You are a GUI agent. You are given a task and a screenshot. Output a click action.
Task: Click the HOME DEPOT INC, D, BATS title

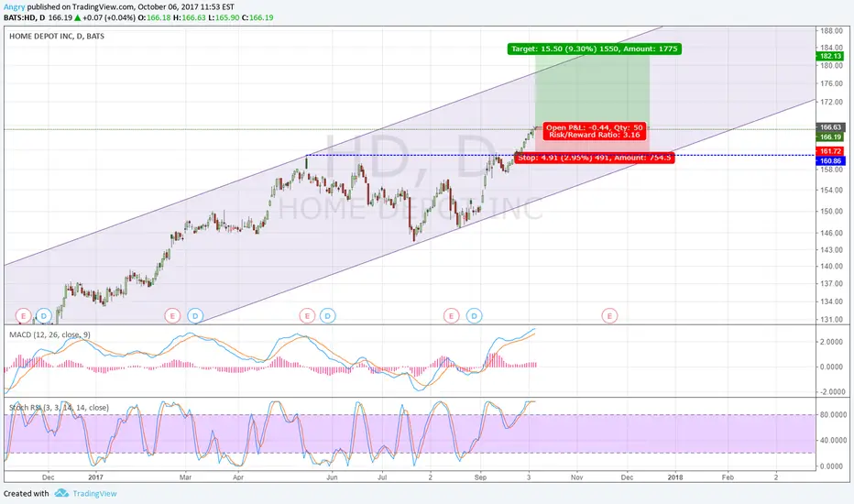(x=57, y=36)
